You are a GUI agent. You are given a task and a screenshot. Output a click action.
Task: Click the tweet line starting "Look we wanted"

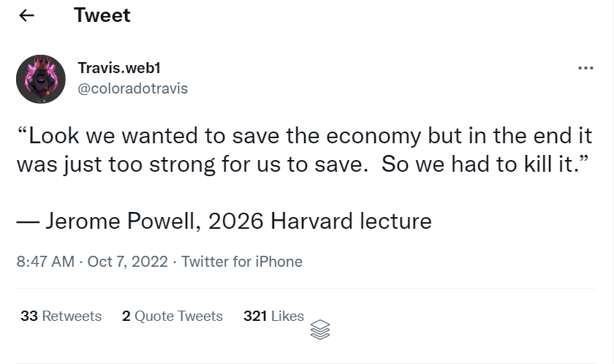[x=305, y=137]
